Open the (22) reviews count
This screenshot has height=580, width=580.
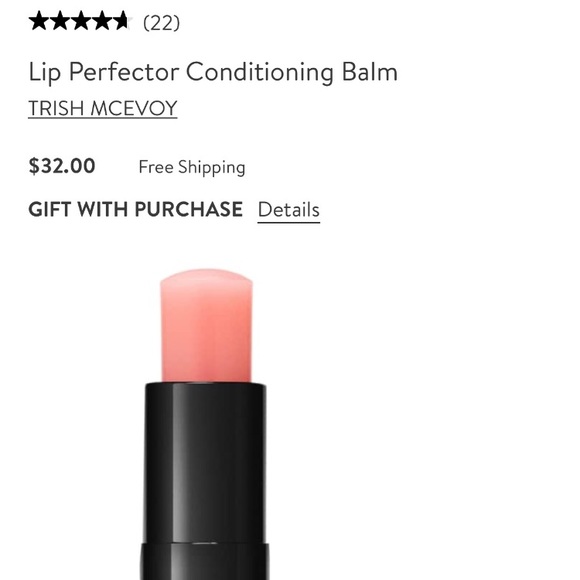click(x=161, y=23)
